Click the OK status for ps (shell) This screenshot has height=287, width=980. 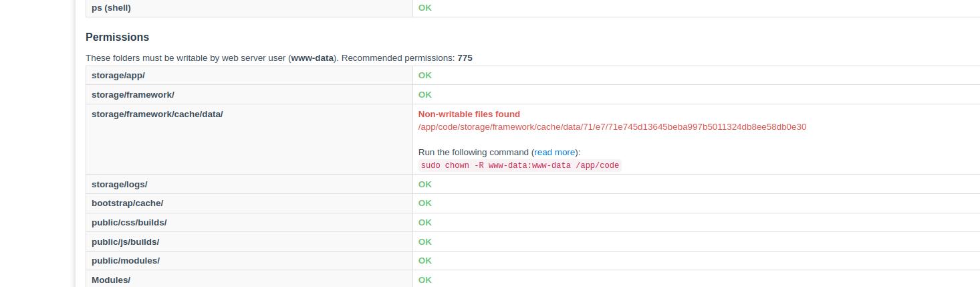tap(425, 8)
